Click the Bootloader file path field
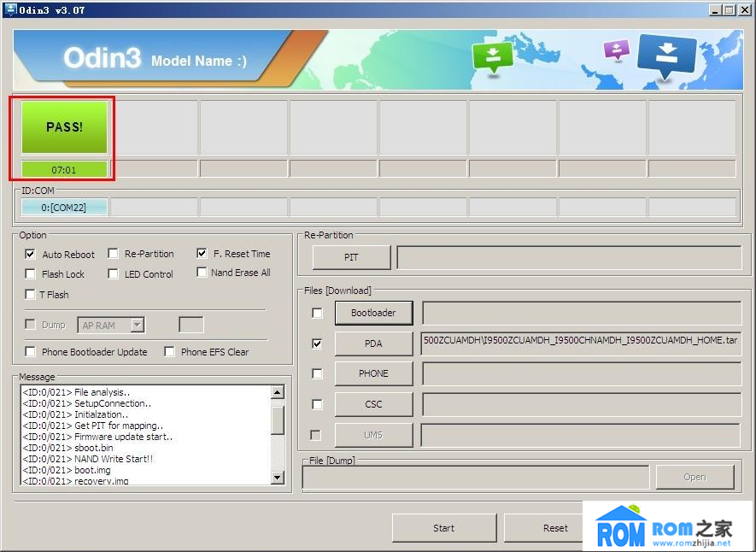The height and width of the screenshot is (552, 756). coord(582,313)
